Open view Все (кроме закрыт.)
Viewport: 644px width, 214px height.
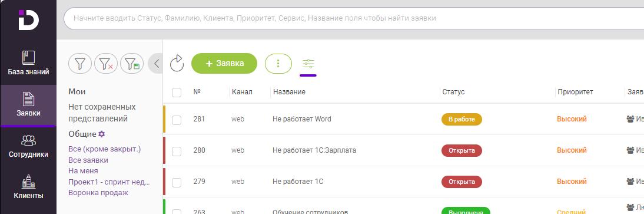(x=104, y=149)
